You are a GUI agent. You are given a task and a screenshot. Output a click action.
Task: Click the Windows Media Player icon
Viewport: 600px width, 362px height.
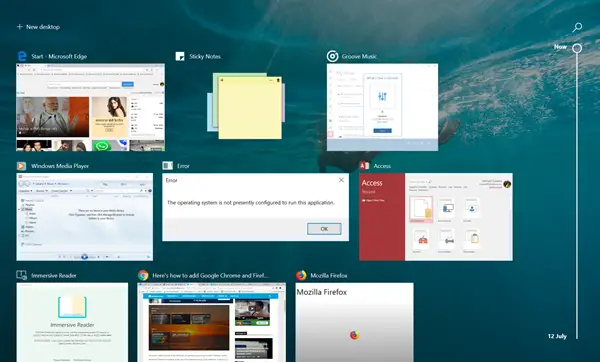21,166
